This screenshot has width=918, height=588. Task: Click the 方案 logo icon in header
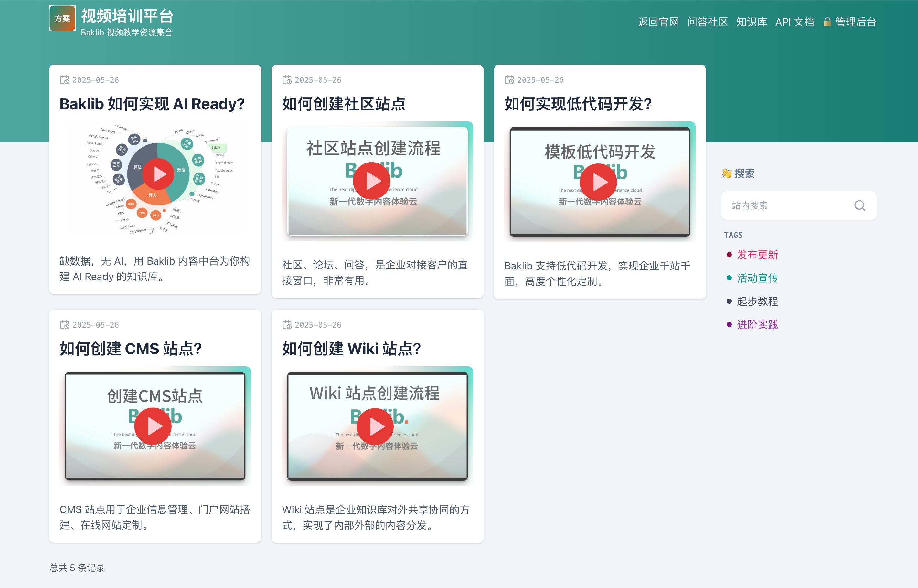62,18
